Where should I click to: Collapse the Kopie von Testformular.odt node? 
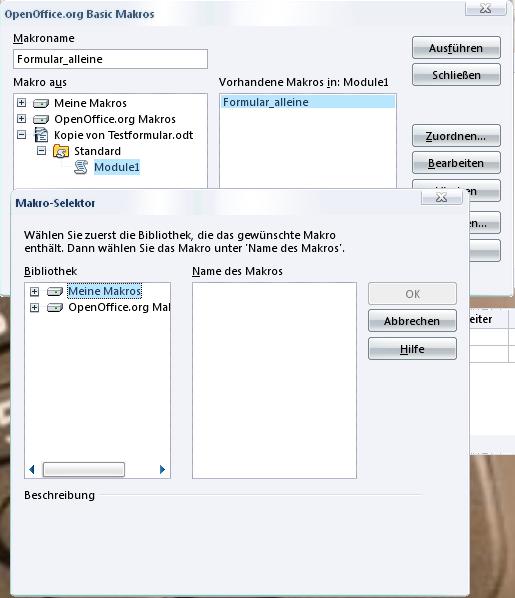click(x=21, y=135)
